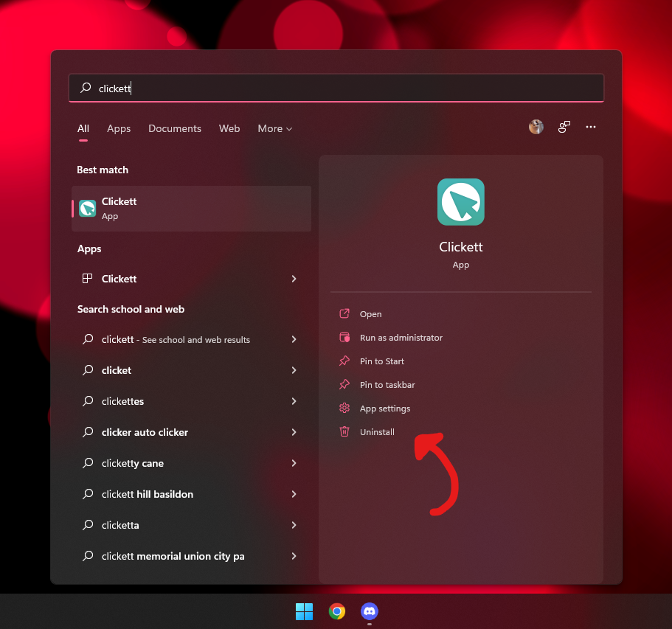The image size is (672, 629).
Task: Select Uninstall for Clickett
Action: pyautogui.click(x=377, y=432)
